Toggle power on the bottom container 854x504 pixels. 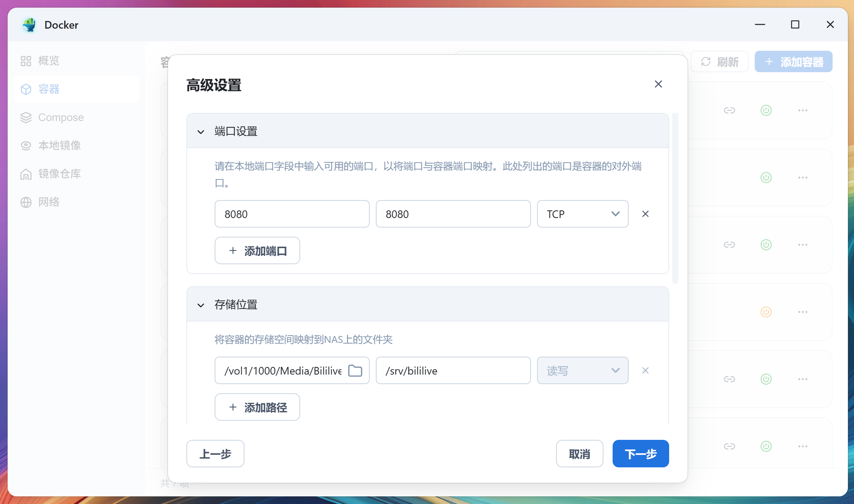tap(766, 446)
